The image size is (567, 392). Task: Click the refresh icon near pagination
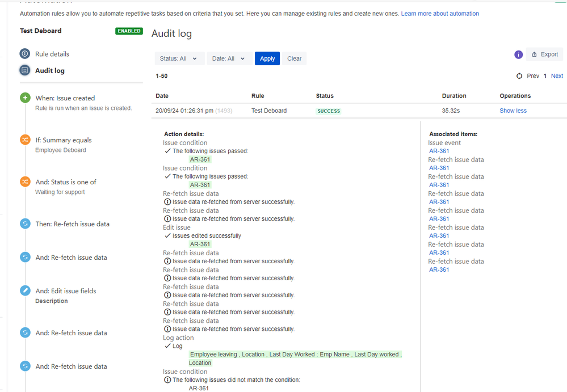click(x=519, y=75)
